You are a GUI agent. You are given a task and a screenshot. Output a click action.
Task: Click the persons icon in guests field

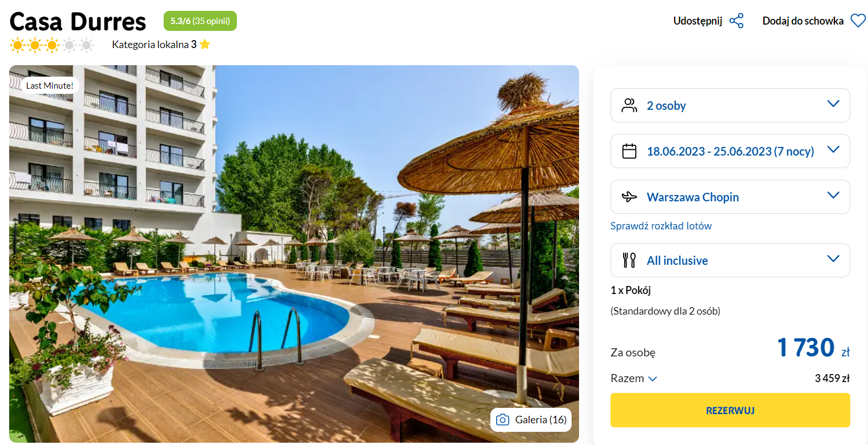click(x=629, y=105)
